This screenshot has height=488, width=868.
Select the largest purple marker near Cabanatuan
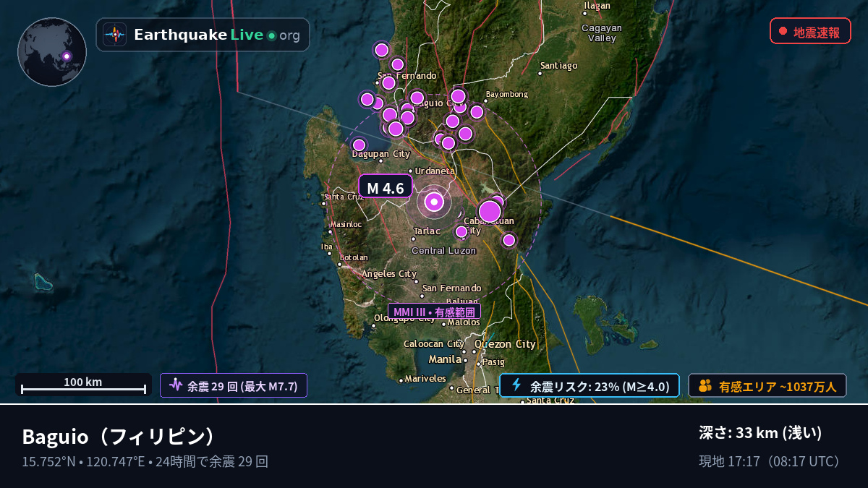pyautogui.click(x=490, y=211)
